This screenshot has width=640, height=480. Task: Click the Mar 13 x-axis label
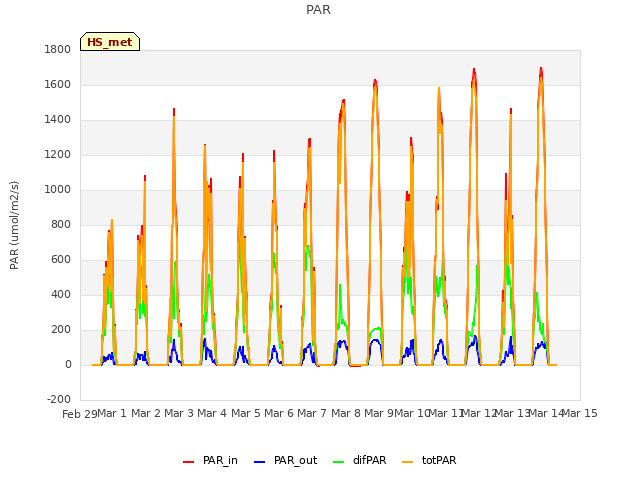point(512,413)
